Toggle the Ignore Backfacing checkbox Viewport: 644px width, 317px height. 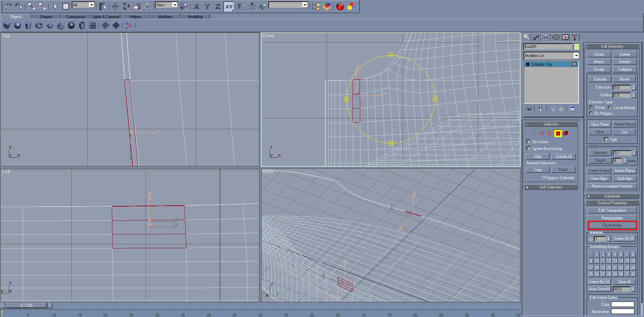529,148
